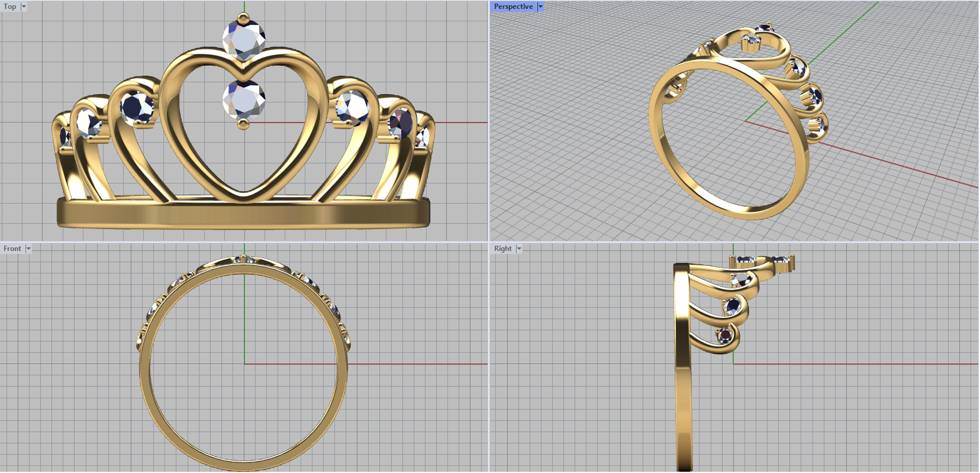Select the gemstone inside the heart in Top view
The image size is (980, 473).
244,99
